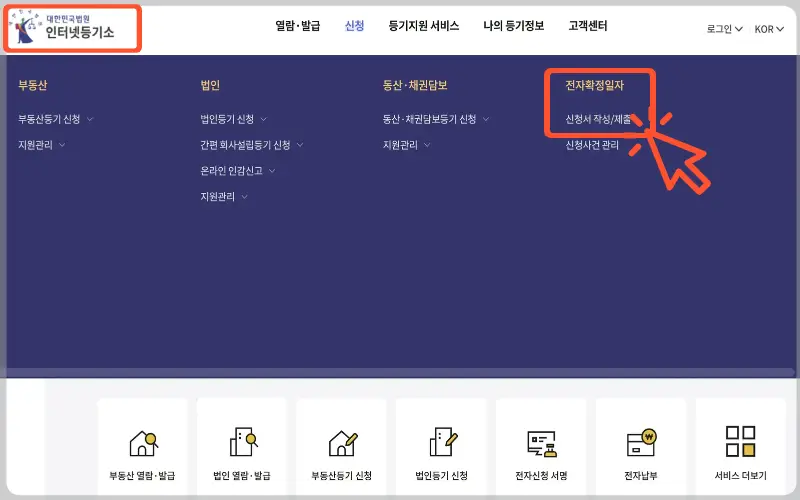This screenshot has width=800, height=500.
Task: Open the 전자신청 서명 stamp icon
Action: coord(541,444)
